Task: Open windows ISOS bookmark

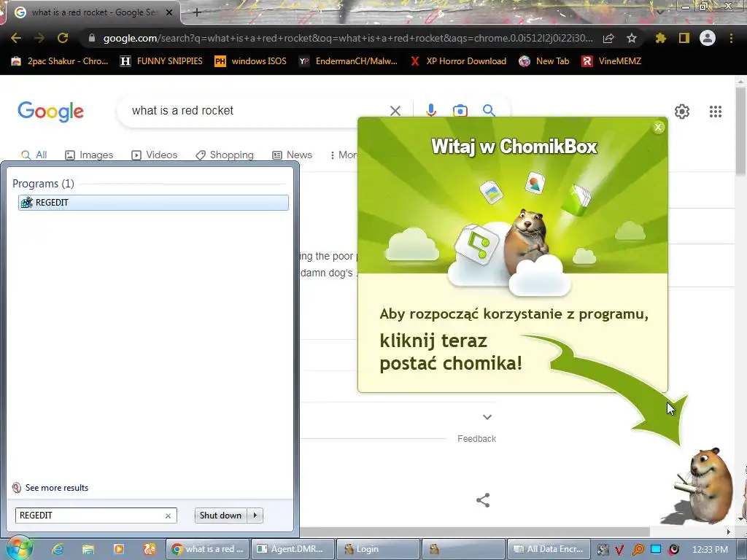Action: [x=251, y=61]
